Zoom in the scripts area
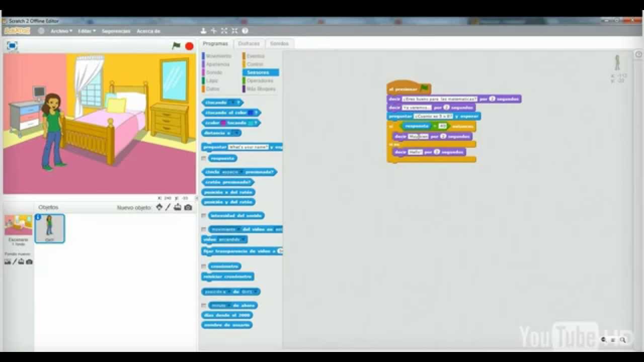The width and height of the screenshot is (644, 362). 623,340
